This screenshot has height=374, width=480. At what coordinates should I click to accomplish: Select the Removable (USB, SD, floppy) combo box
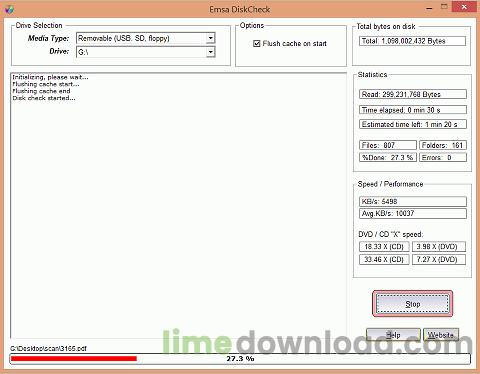pos(146,38)
